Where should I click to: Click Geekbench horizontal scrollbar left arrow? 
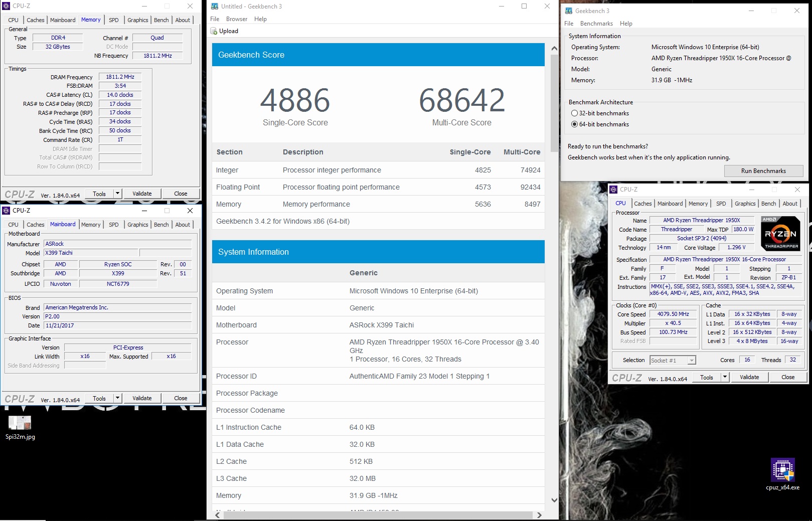[x=217, y=515]
